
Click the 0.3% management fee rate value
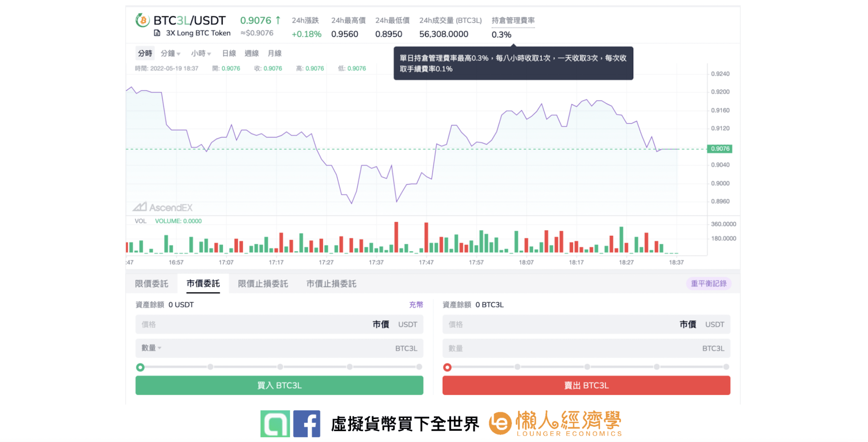click(501, 35)
